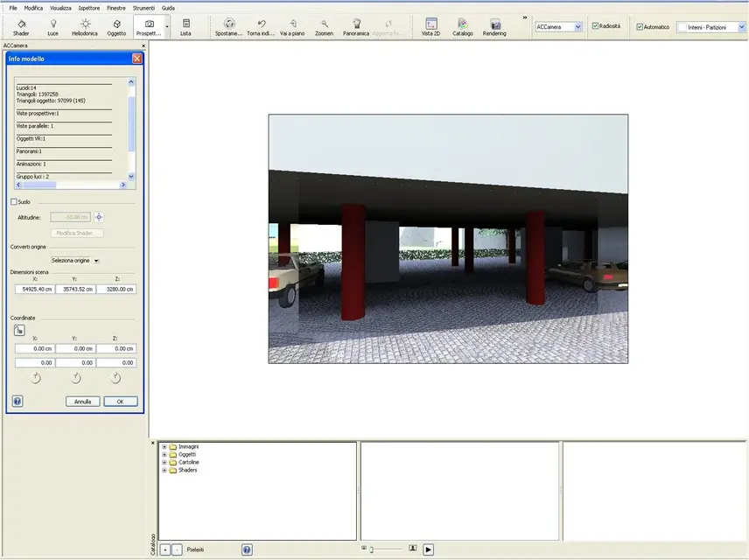Switch to Vista 2D view

(x=430, y=27)
